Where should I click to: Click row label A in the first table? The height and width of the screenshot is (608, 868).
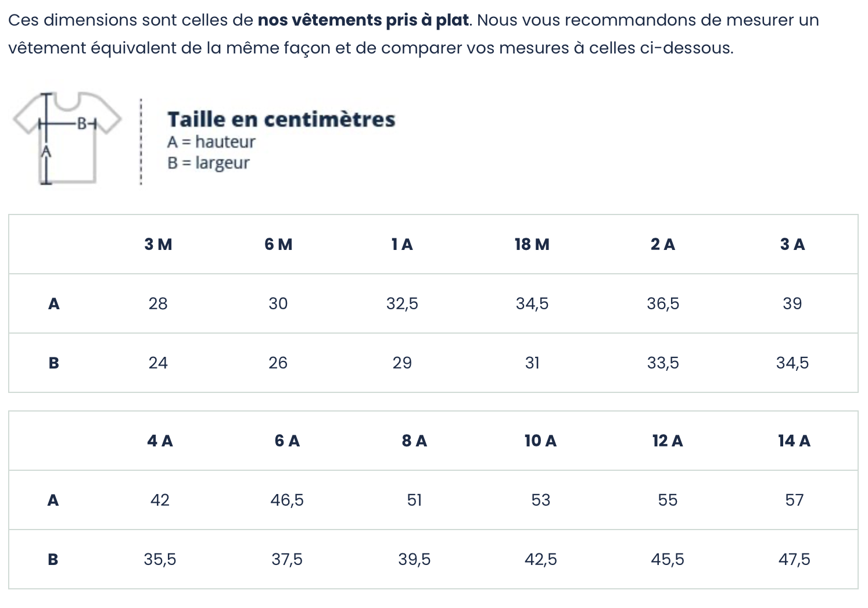(x=54, y=304)
